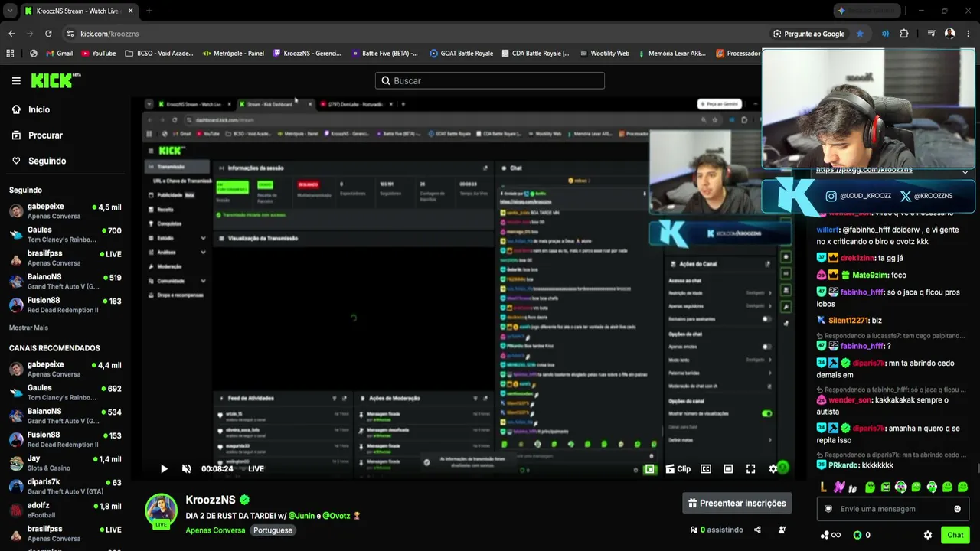Unmute the stream volume

186,469
